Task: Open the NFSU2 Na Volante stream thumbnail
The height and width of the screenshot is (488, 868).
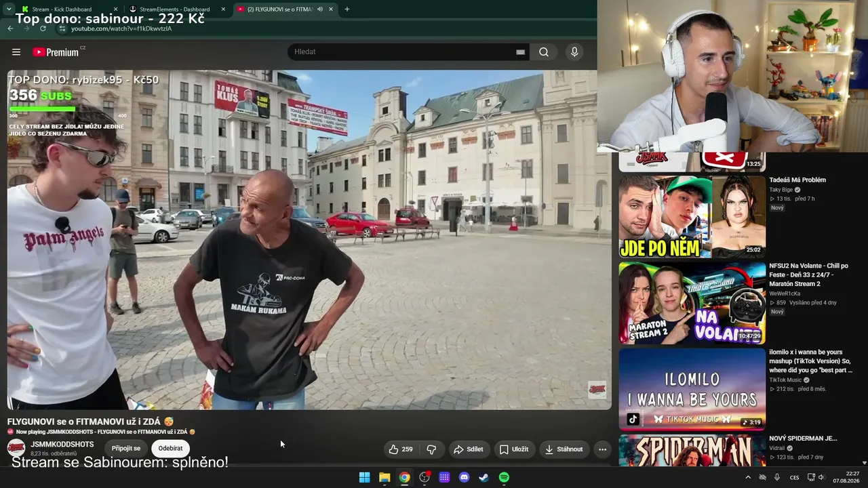Action: 692,303
